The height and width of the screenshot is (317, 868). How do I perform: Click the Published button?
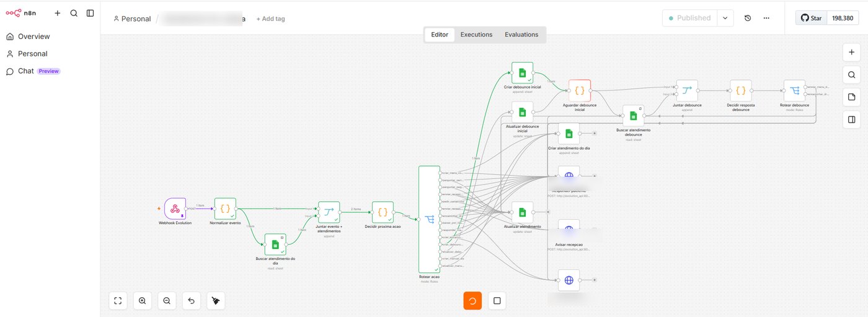[689, 18]
